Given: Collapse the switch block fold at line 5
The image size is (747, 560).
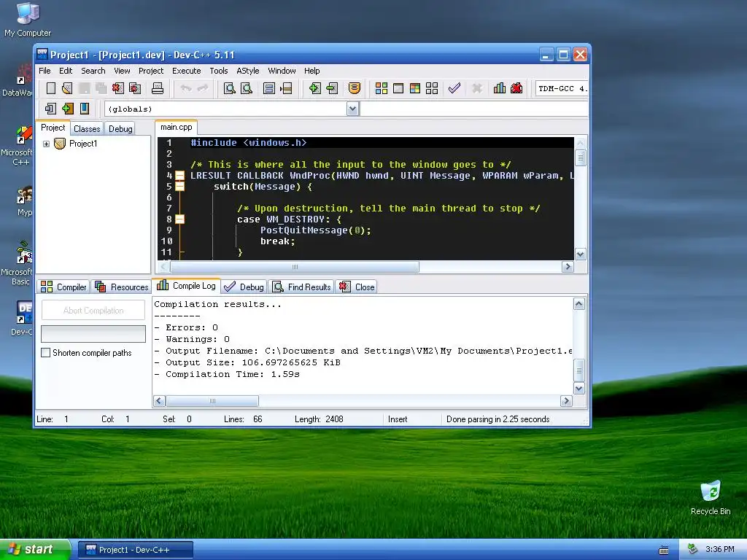Looking at the screenshot, I should point(179,187).
